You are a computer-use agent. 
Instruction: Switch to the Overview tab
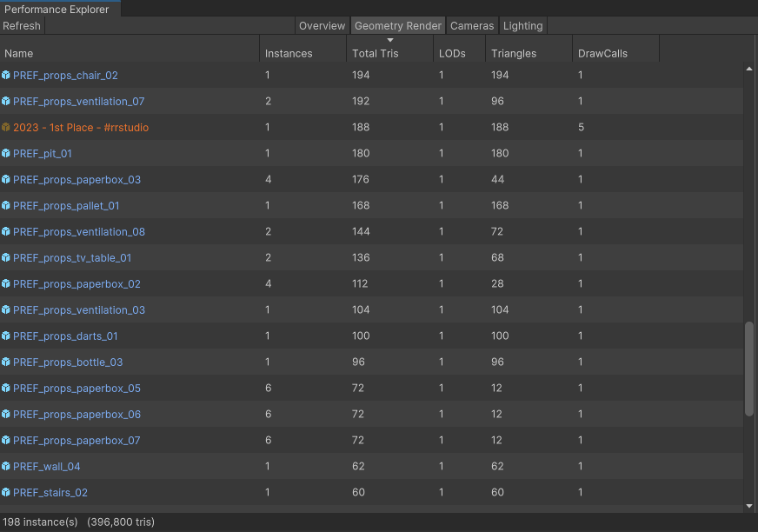coord(322,26)
